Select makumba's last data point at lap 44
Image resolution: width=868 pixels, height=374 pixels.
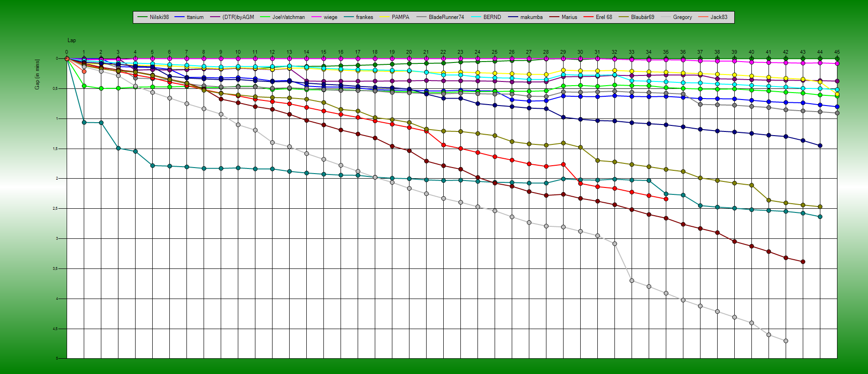tap(820, 146)
